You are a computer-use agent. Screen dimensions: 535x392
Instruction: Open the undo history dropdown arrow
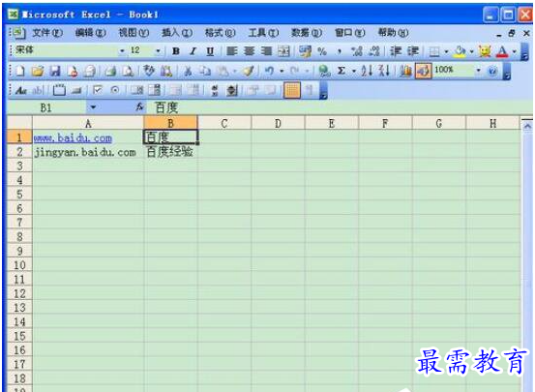tap(282, 71)
